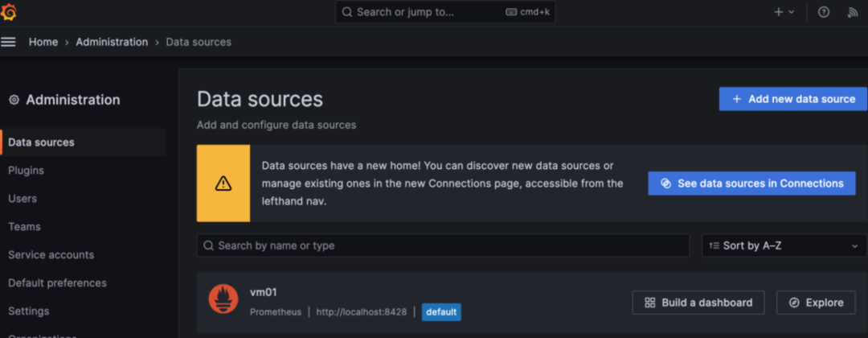This screenshot has width=868, height=338.
Task: Click the Grafana logo icon
Action: click(8, 11)
